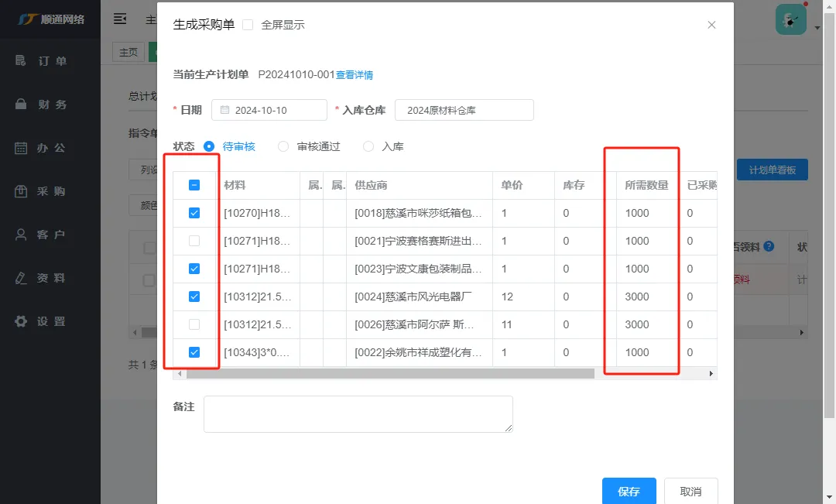The image size is (836, 504).
Task: Click the table's horizontal scrollbar thumb
Action: [x=390, y=373]
